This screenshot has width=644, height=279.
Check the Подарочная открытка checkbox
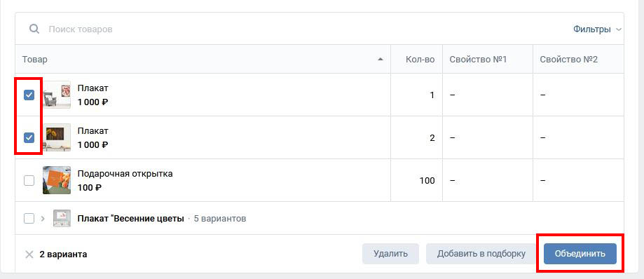[x=29, y=180]
